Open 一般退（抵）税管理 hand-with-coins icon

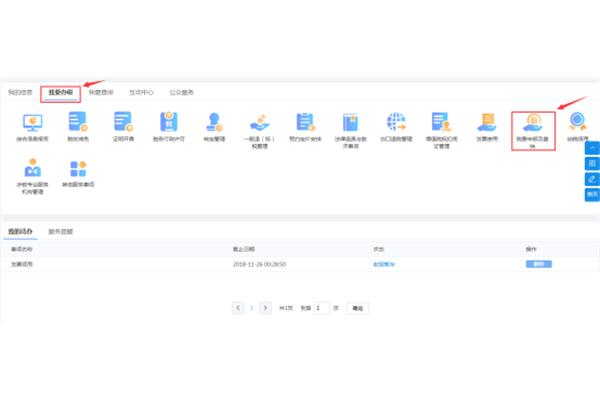click(x=259, y=122)
